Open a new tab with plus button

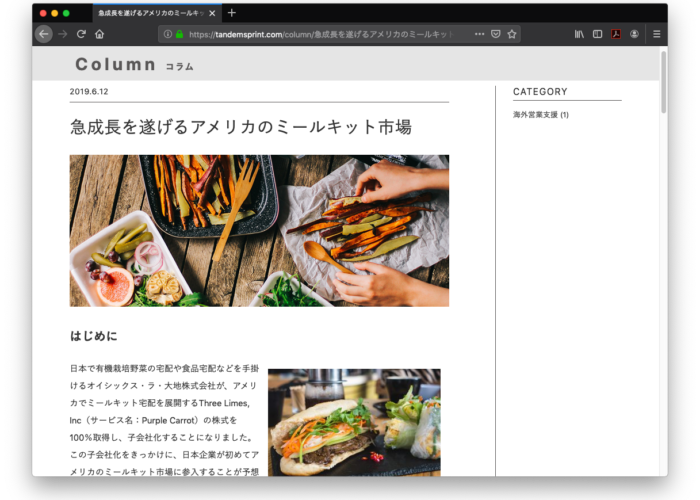tap(232, 13)
